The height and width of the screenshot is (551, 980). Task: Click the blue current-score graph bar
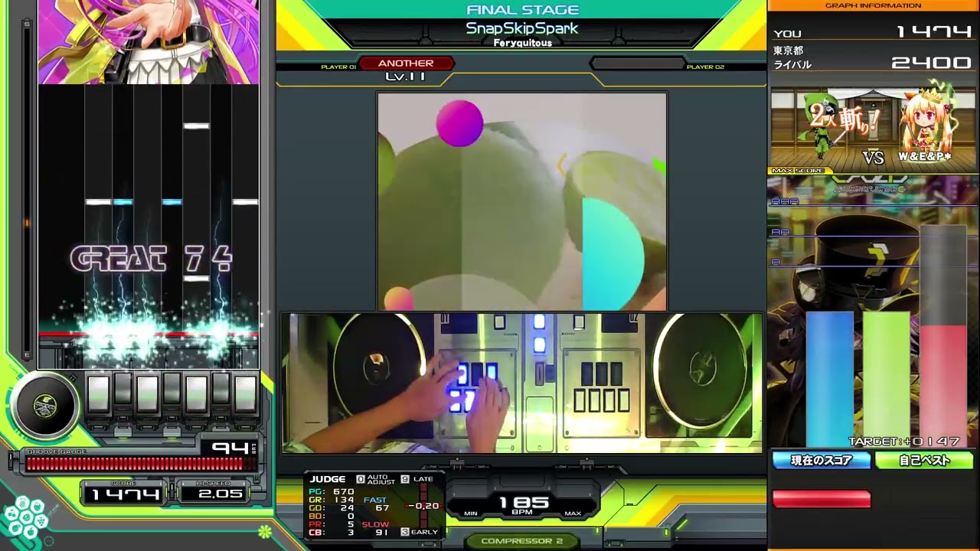tap(829, 378)
